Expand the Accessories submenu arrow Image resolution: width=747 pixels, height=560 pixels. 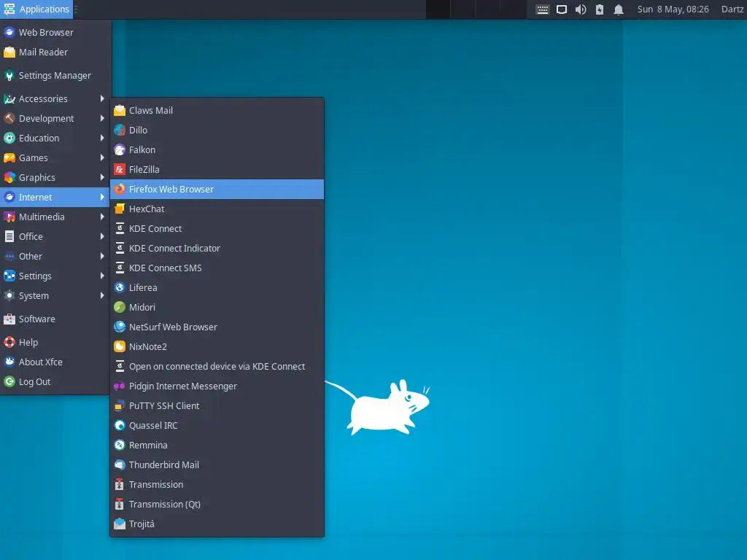tap(102, 98)
